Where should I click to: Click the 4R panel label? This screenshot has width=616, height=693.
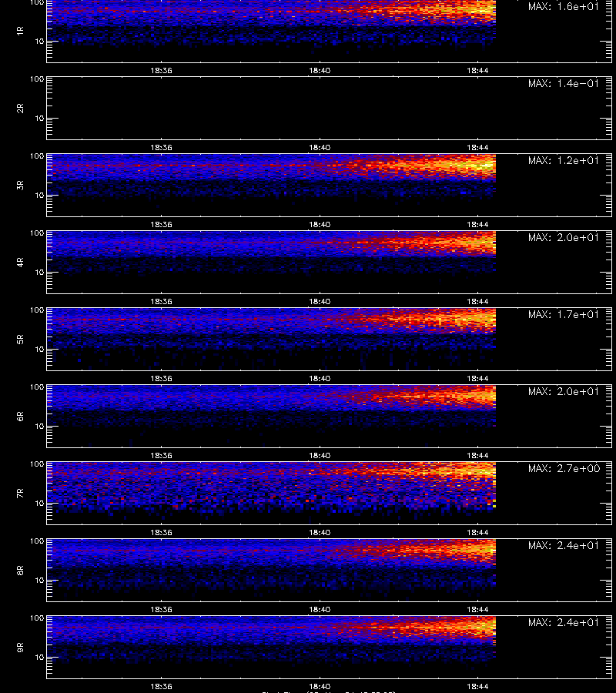pos(20,262)
